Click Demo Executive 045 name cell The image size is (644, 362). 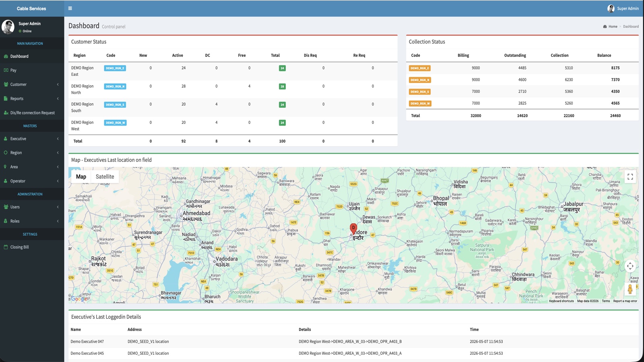(87, 353)
